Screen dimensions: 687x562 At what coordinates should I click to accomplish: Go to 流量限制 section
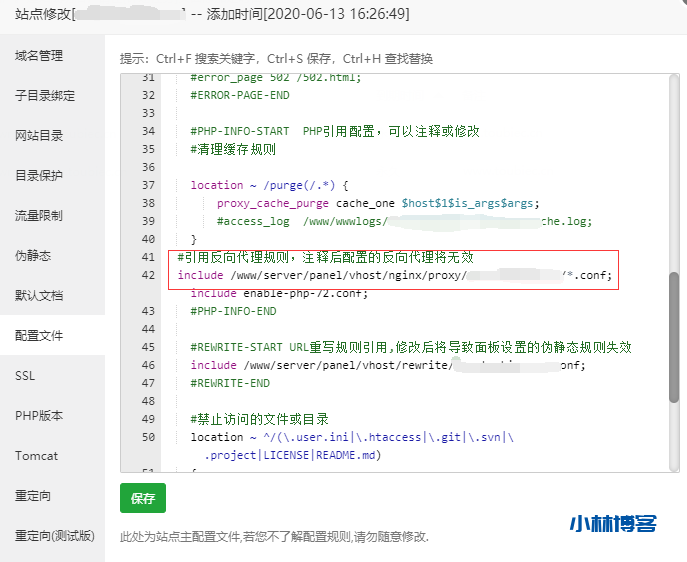tap(38, 215)
